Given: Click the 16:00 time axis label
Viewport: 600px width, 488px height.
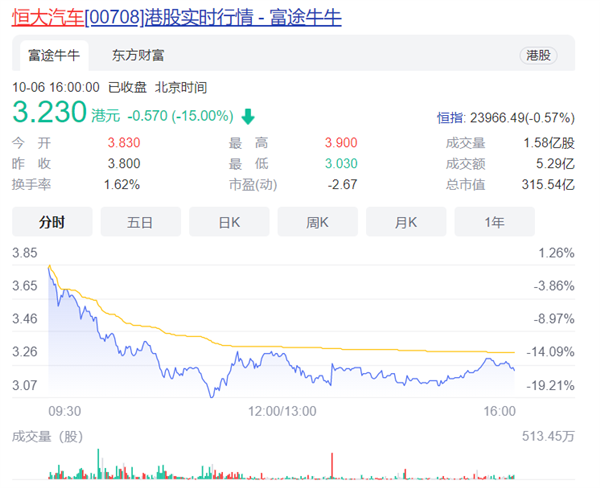Looking at the screenshot, I should tap(500, 411).
